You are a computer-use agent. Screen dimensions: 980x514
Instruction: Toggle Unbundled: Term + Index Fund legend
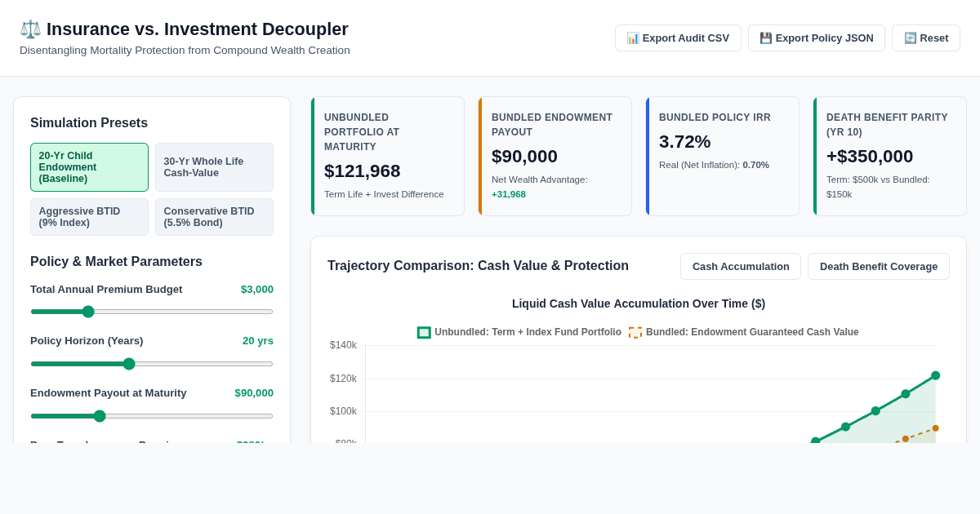point(519,332)
